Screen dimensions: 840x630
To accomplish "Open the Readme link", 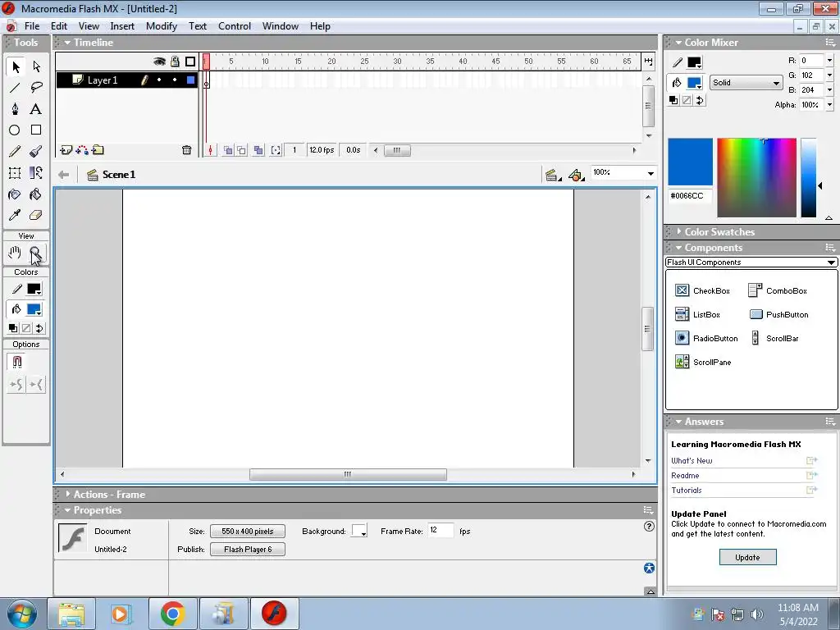I will 685,476.
